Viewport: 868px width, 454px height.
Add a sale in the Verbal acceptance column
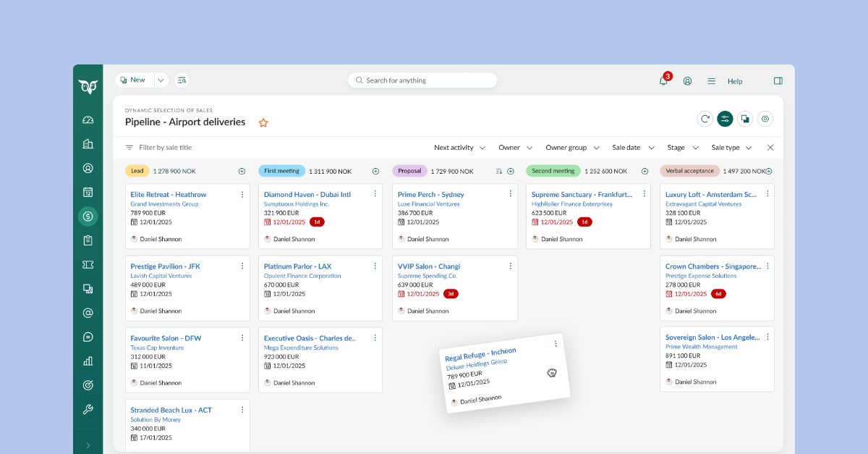coord(768,172)
